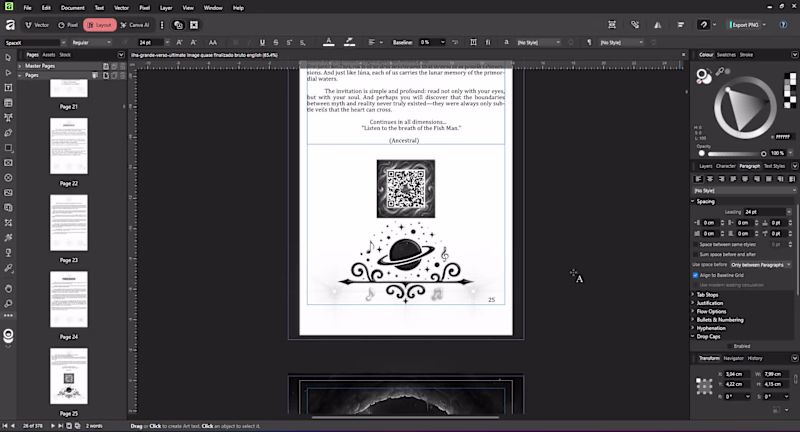Switch to the Character tab

pyautogui.click(x=726, y=166)
